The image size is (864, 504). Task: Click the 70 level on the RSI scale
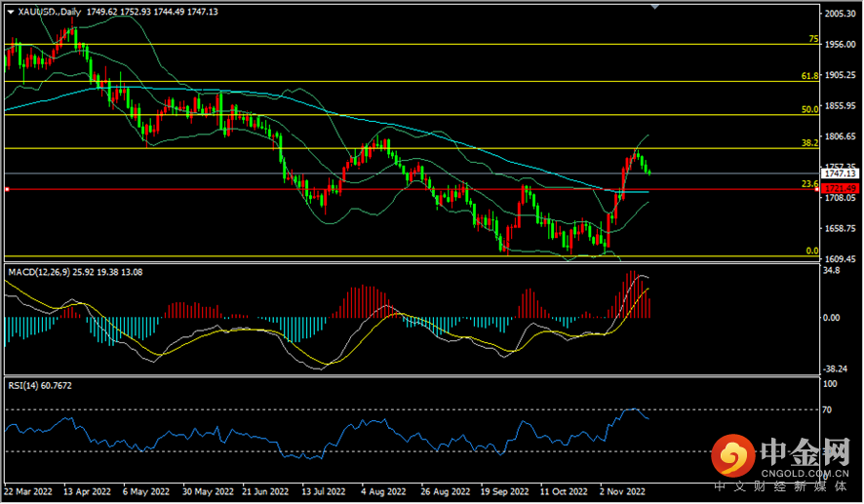point(829,410)
